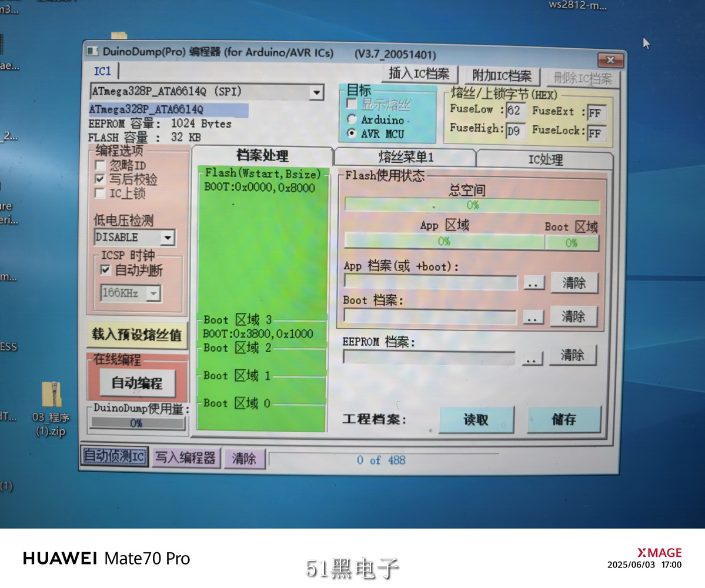The image size is (705, 588).
Task: Click the DuinoDump使用量 progress bar
Action: pos(138,423)
